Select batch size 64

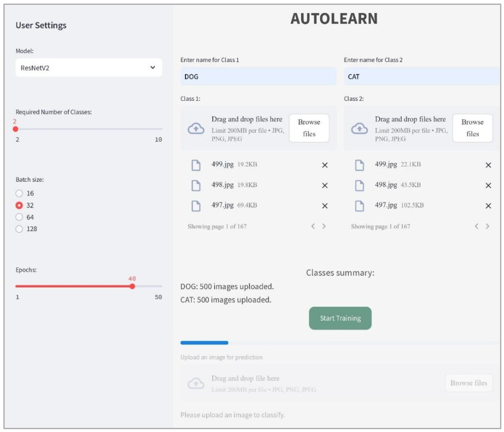(19, 217)
